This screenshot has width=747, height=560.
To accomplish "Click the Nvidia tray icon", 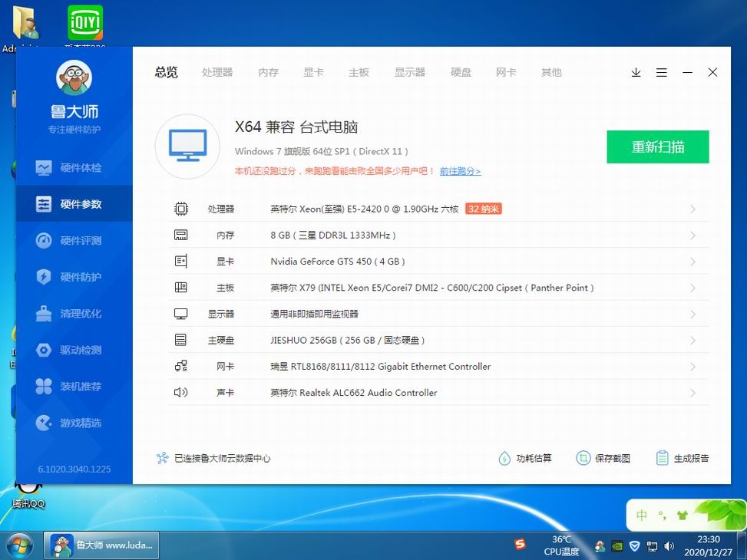I will (617, 545).
